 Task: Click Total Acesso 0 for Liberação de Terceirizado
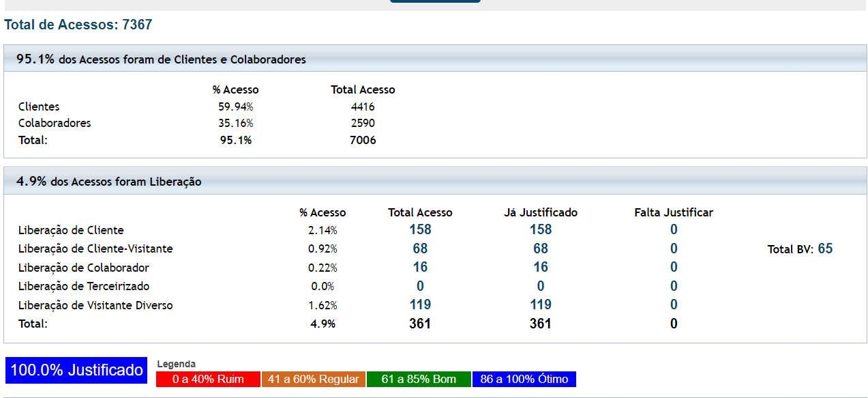(x=420, y=286)
